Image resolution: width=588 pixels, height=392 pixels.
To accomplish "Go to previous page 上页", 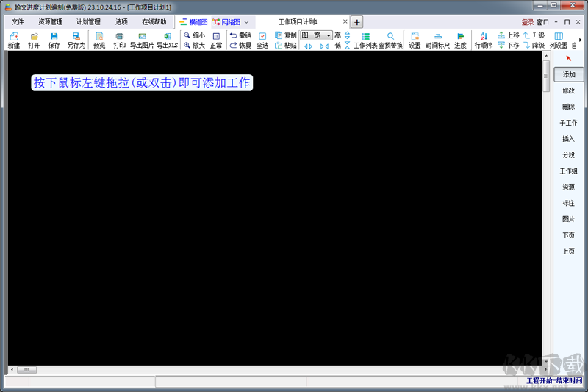I will tap(569, 252).
